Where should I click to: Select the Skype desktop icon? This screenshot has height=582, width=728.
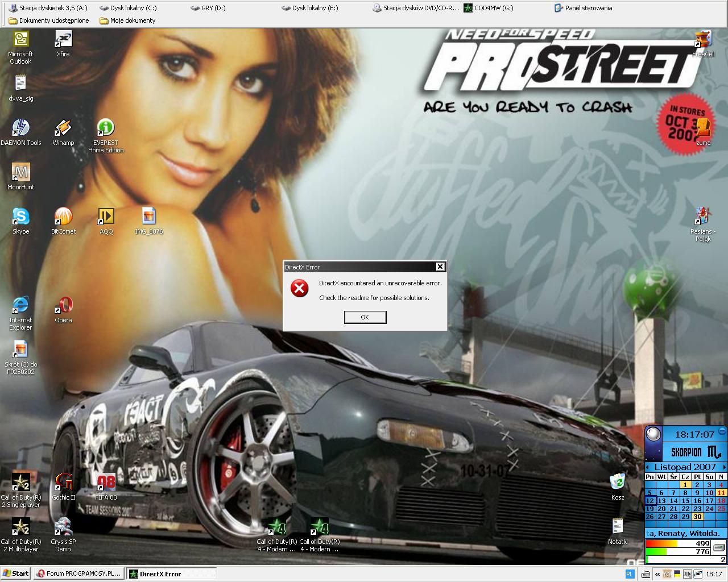click(x=20, y=222)
